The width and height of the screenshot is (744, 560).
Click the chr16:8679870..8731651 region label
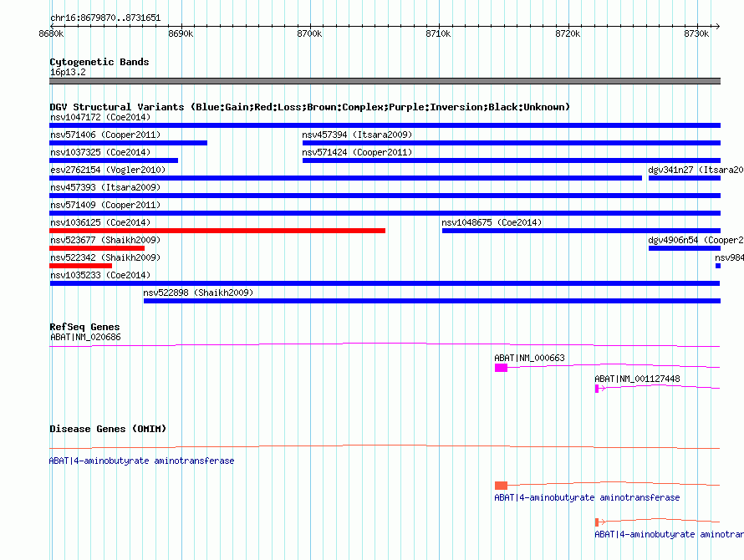[x=105, y=18]
